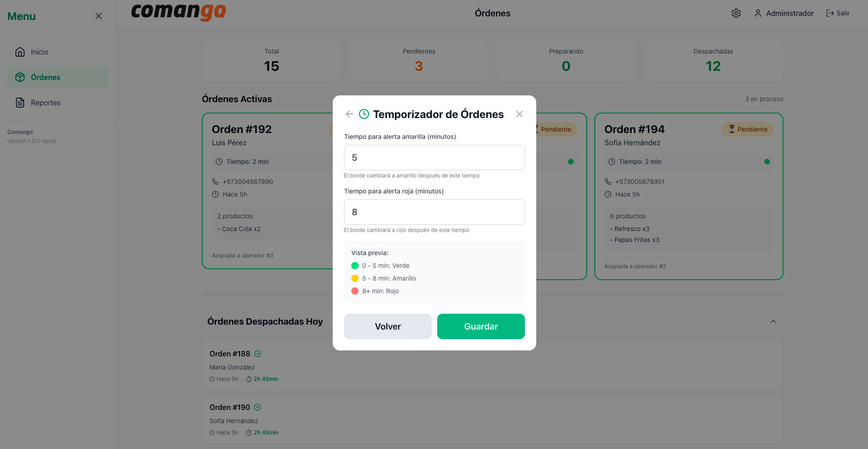This screenshot has width=868, height=449.
Task: Click the Pendiente badge on Orden #194
Action: [x=747, y=129]
